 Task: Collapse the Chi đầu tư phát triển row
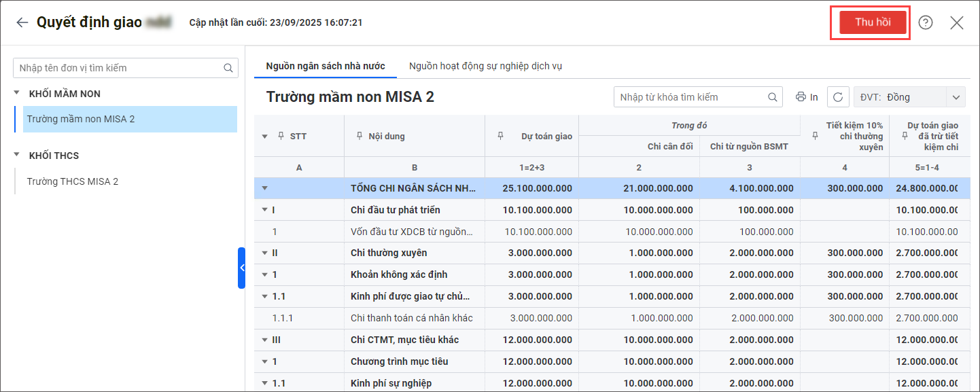(x=265, y=210)
